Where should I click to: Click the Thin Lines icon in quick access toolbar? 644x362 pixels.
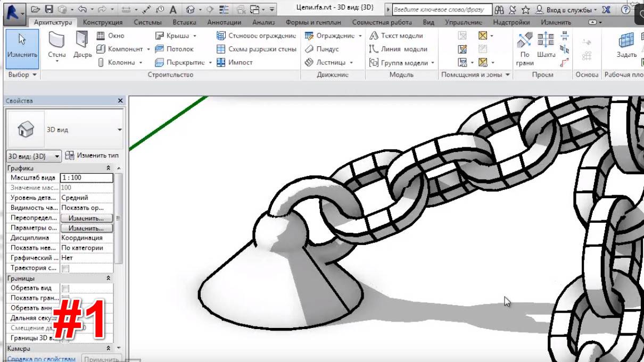point(225,10)
